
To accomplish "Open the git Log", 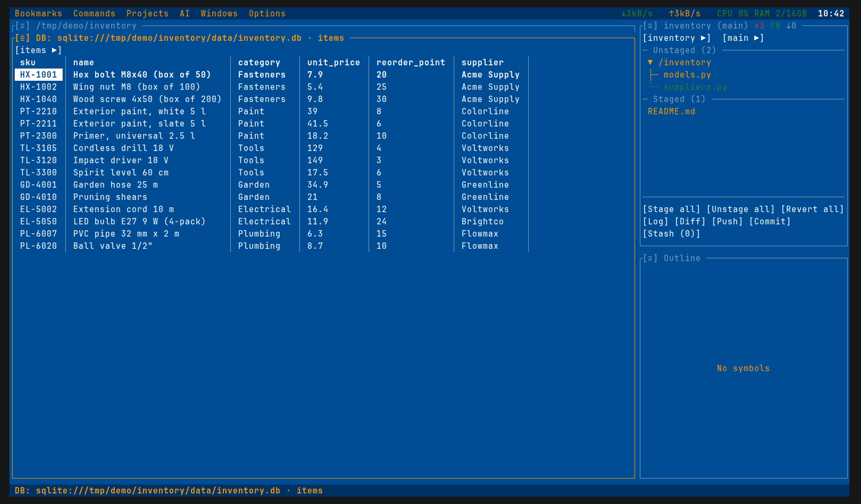I will point(656,222).
